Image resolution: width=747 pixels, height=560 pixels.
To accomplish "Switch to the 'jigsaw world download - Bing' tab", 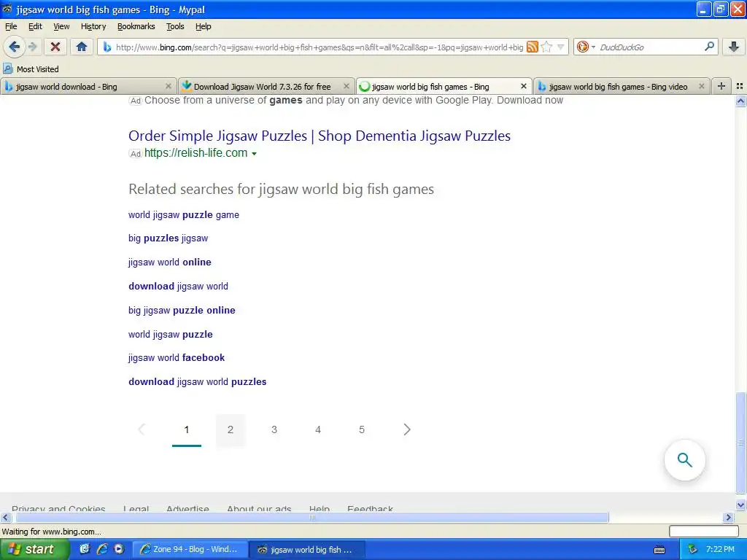I will pyautogui.click(x=88, y=86).
